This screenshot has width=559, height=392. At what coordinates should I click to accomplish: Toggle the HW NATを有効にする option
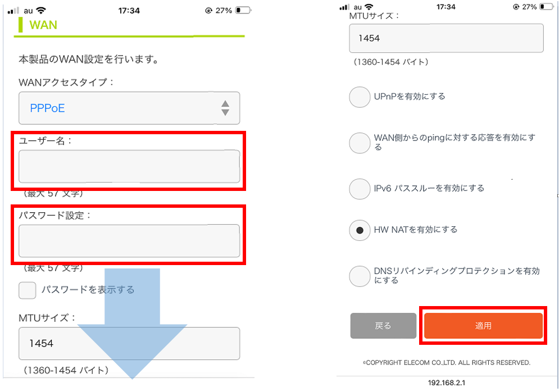pos(360,230)
